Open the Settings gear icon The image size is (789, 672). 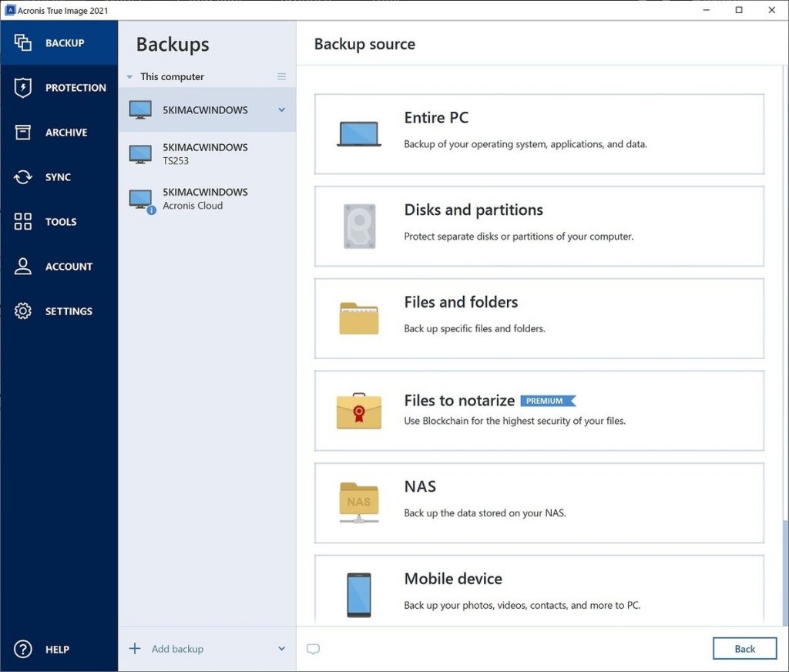click(x=22, y=311)
